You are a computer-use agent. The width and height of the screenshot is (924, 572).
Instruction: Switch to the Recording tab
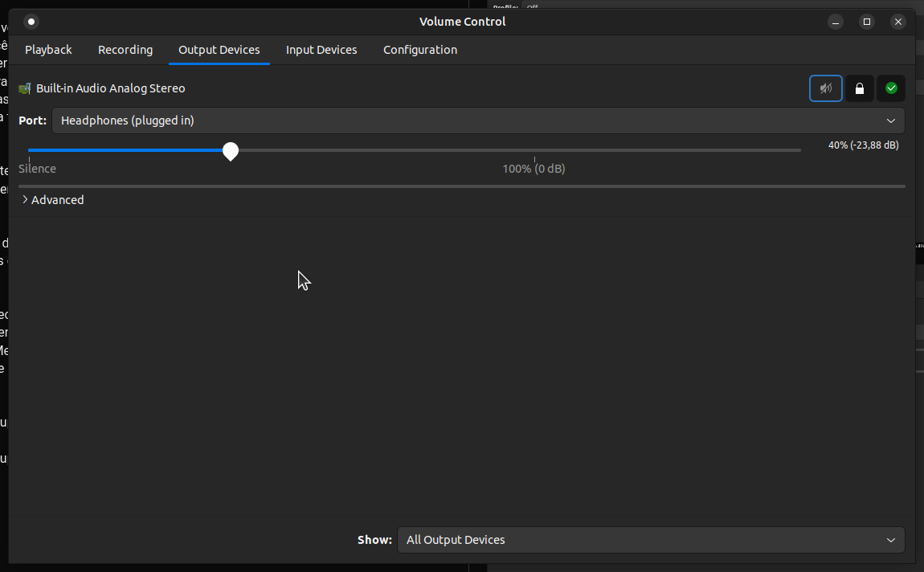pyautogui.click(x=125, y=50)
